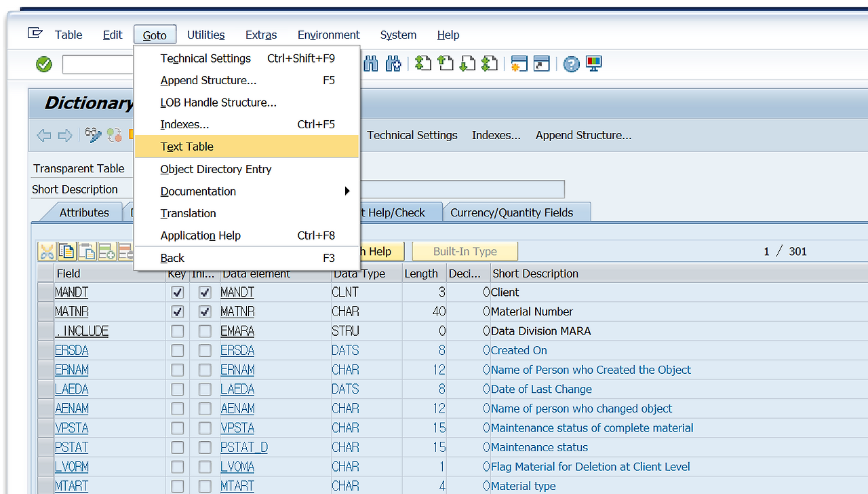This screenshot has width=868, height=494.
Task: Open the Extras menu
Action: [x=261, y=35]
